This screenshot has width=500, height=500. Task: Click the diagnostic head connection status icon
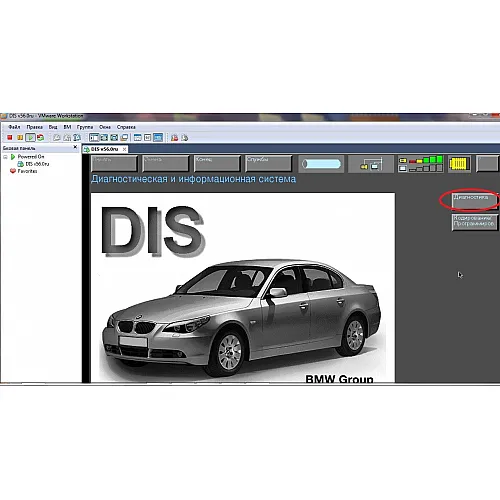371,165
